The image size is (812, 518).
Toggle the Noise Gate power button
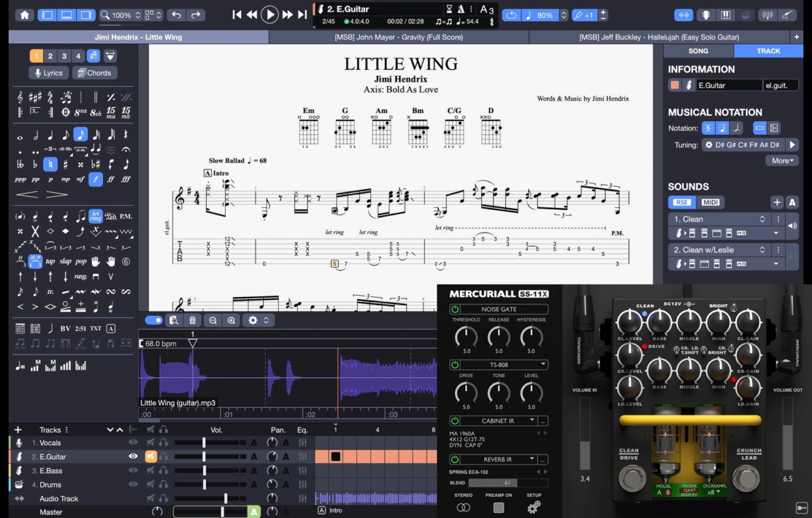[x=455, y=310]
